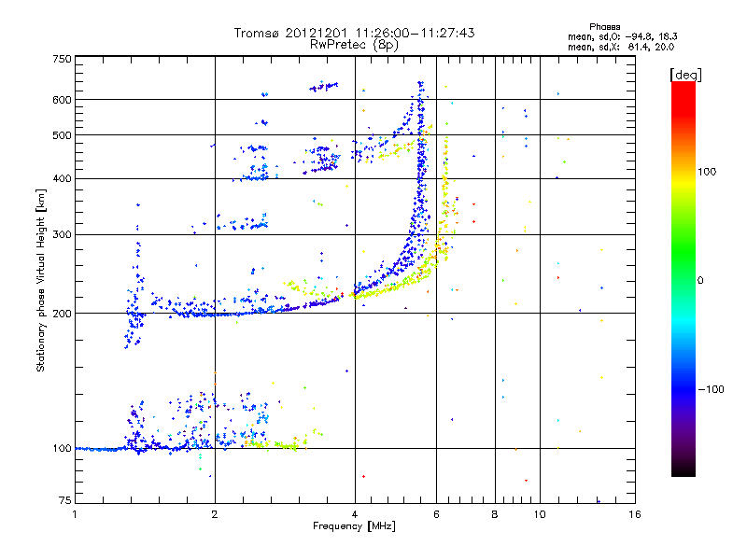The image size is (747, 560).
Task: Click the '500' height axis tick label
Action: click(63, 135)
